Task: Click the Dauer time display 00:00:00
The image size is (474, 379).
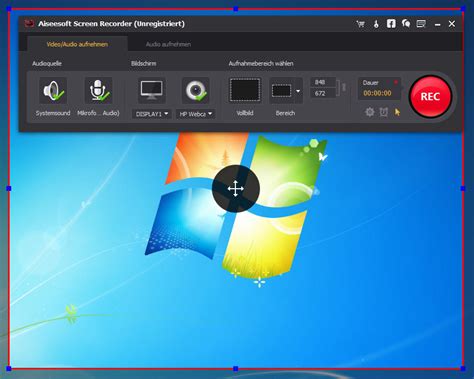Action: 377,93
